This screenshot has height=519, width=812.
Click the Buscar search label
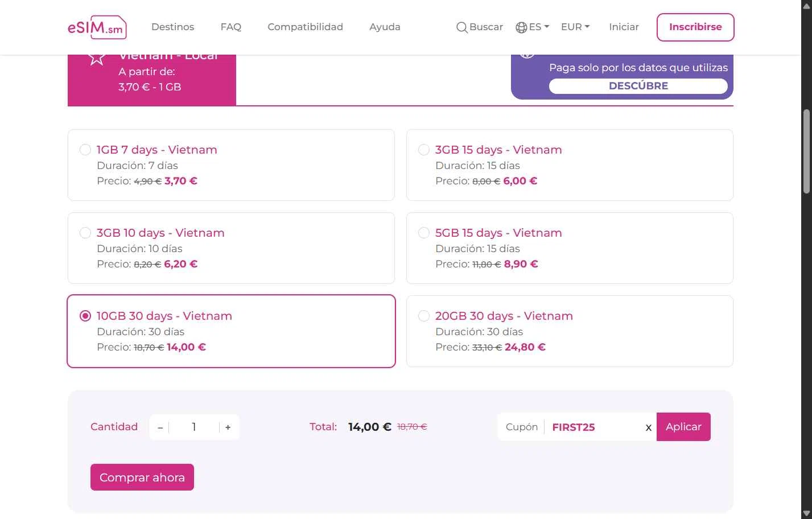coord(486,27)
